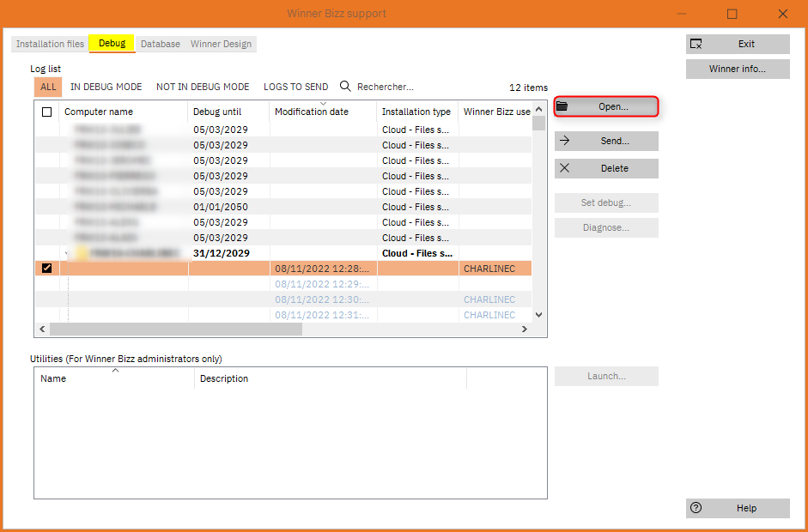Viewport: 808px width, 532px height.
Task: Click the 12 items counter text
Action: click(528, 88)
